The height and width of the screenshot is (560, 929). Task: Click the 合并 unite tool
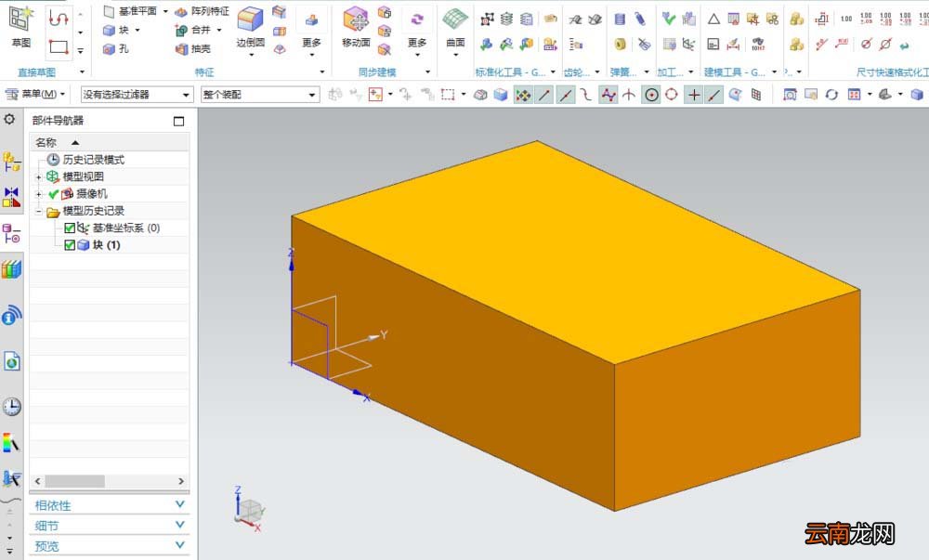point(194,30)
